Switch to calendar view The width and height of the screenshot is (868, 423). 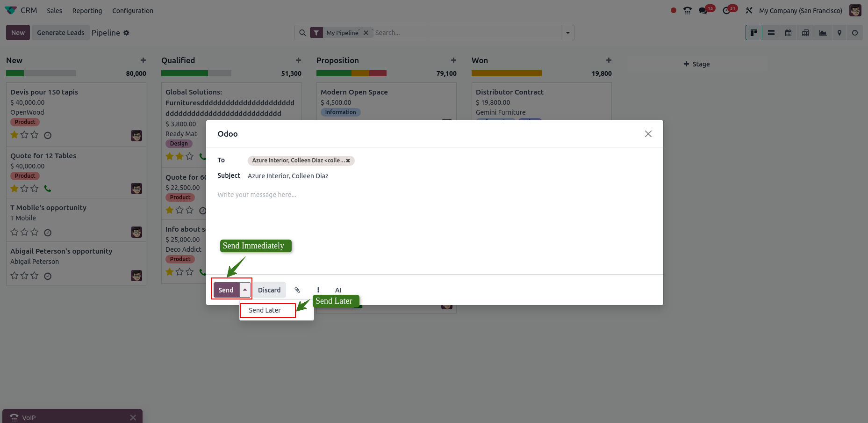(788, 33)
